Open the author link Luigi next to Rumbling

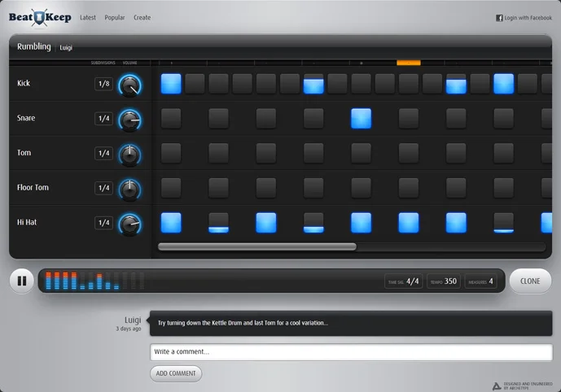coord(66,47)
